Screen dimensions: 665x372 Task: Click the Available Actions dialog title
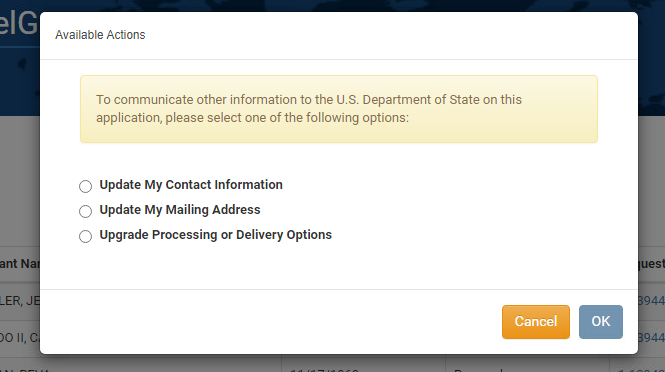coord(100,35)
